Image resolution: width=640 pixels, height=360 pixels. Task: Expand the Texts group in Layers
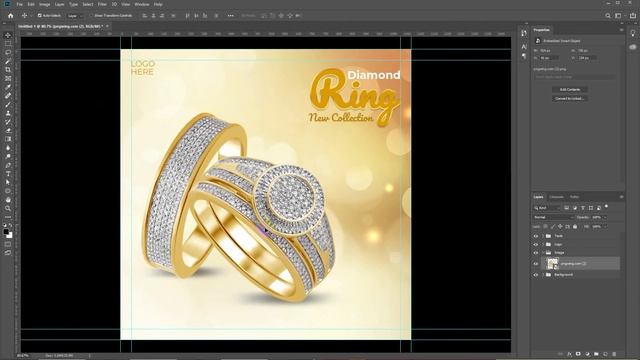pos(543,236)
